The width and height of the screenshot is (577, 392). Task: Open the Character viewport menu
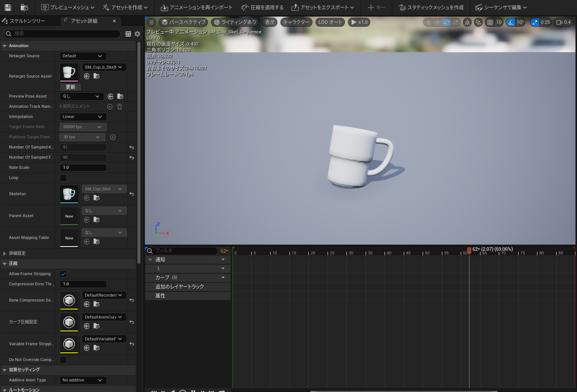tap(296, 22)
